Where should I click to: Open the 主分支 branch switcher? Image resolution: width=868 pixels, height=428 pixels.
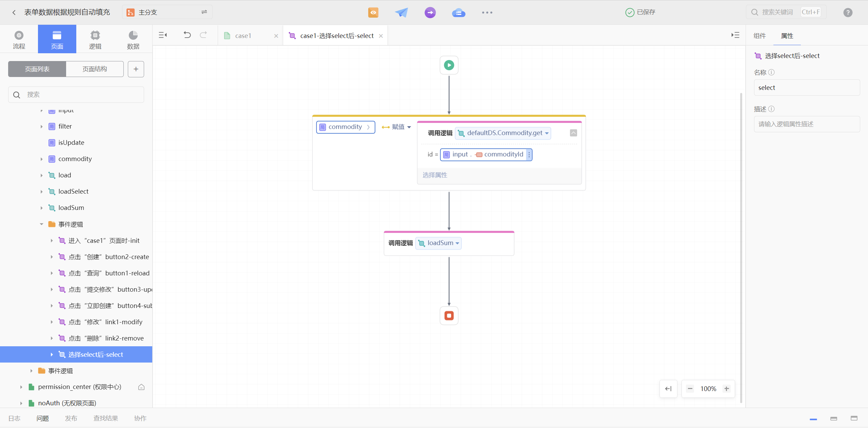(167, 12)
